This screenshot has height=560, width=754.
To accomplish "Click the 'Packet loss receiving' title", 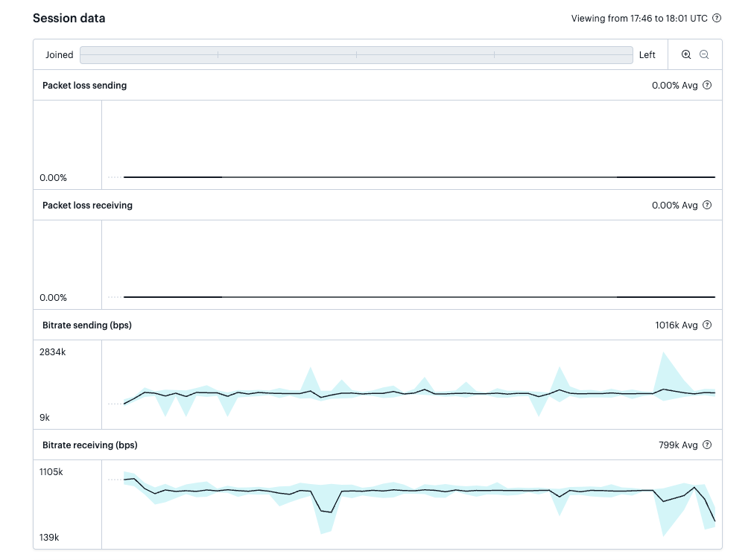I will (87, 206).
